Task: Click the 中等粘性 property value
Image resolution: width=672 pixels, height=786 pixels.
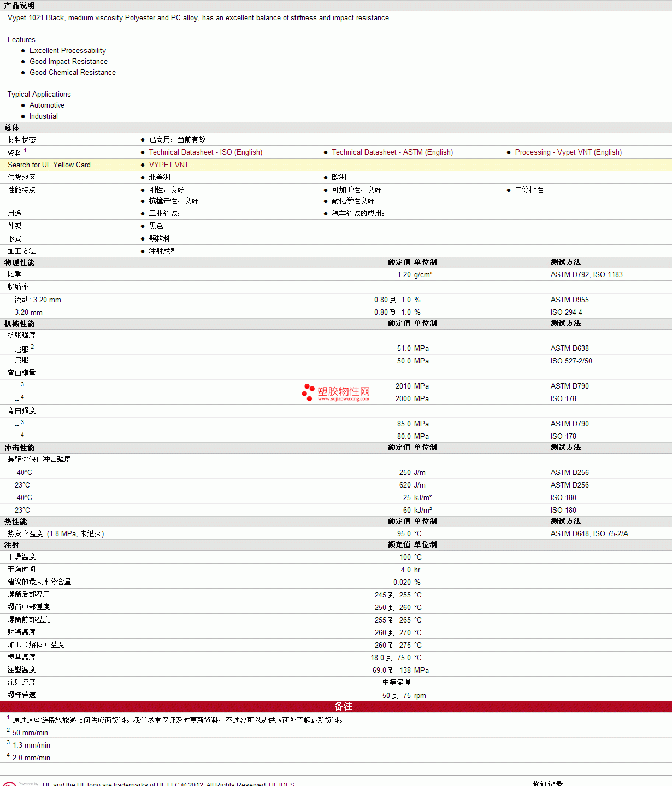Action: pyautogui.click(x=529, y=190)
